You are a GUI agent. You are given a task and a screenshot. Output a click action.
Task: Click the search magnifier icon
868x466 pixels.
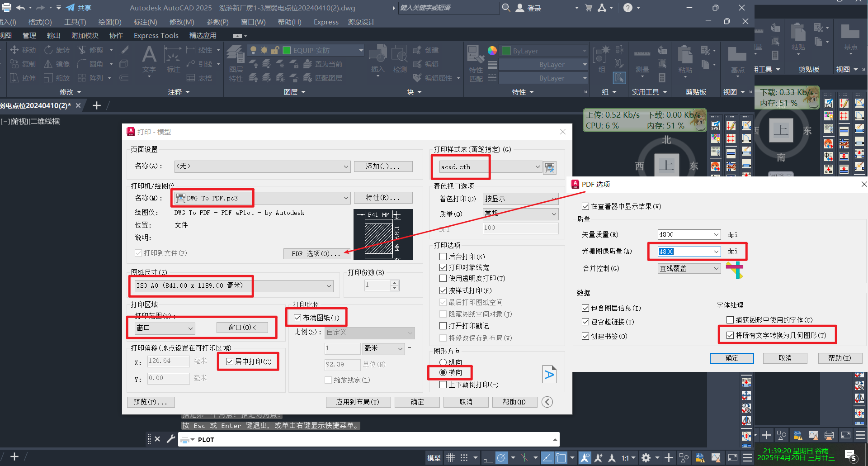(x=506, y=8)
